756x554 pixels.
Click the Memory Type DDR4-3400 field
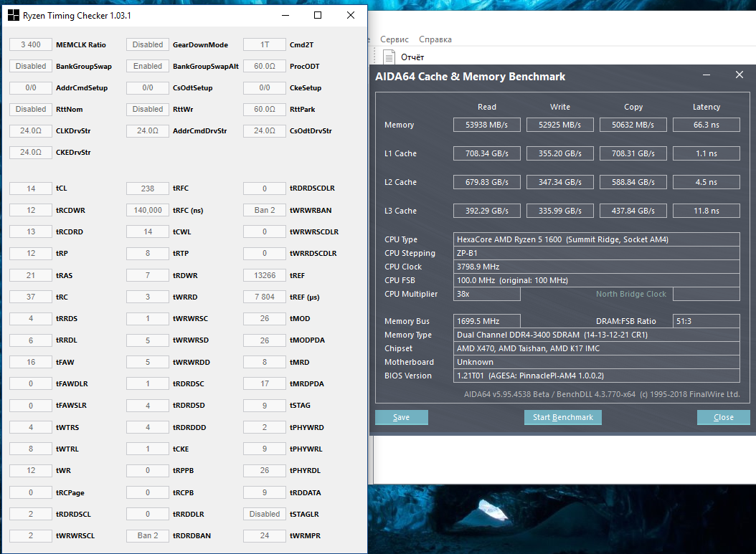click(597, 335)
